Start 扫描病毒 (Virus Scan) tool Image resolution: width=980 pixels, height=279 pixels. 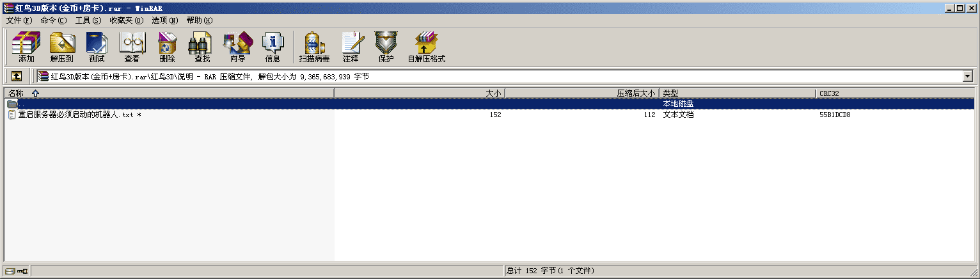coord(314,47)
